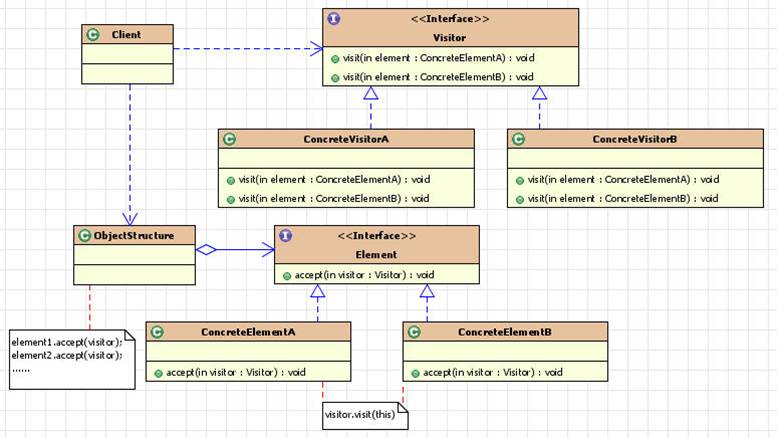777x438 pixels.
Task: Select the realization arrowhead above ConcreteVisitorA
Action: click(x=371, y=93)
